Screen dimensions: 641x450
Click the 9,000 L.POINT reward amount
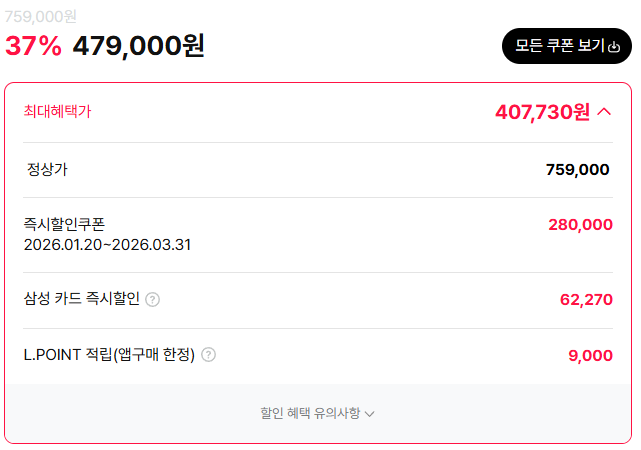(x=590, y=355)
